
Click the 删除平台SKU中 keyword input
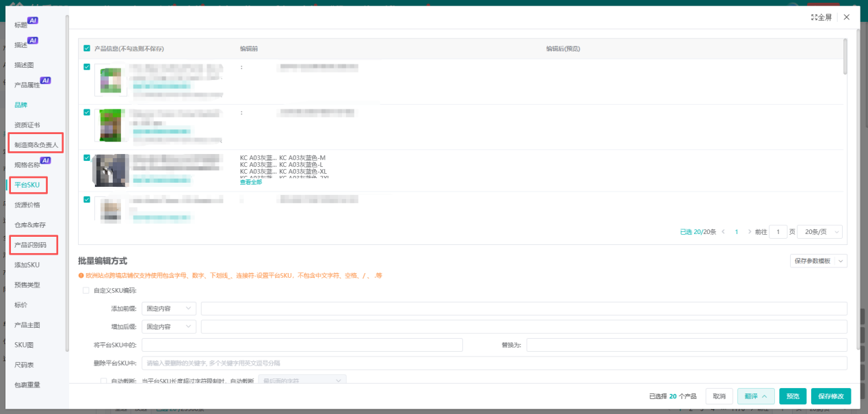[x=495, y=363]
